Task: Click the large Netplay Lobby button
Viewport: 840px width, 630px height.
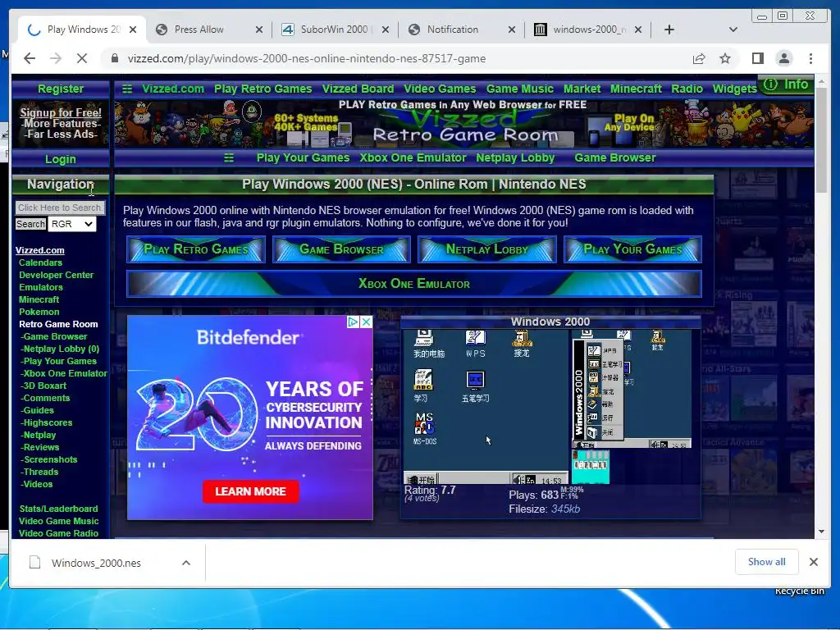Action: 487,249
